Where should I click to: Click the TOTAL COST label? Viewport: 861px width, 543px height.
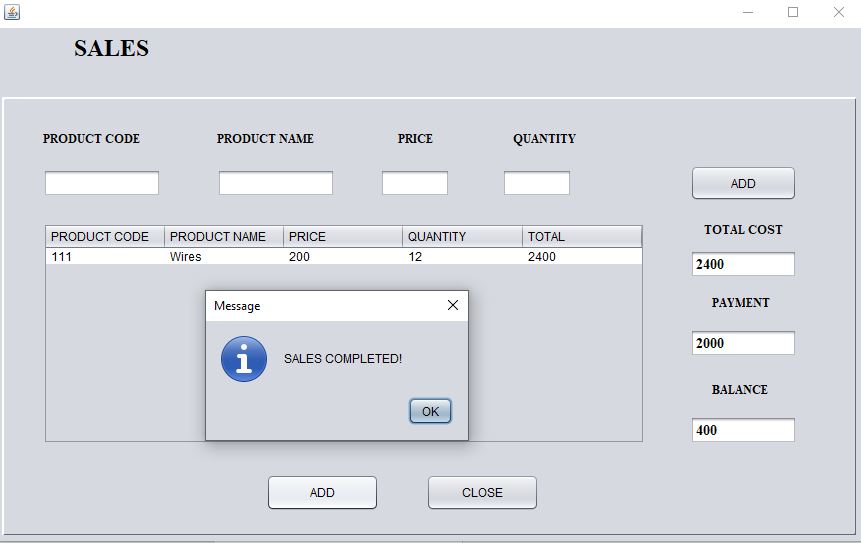pos(743,229)
